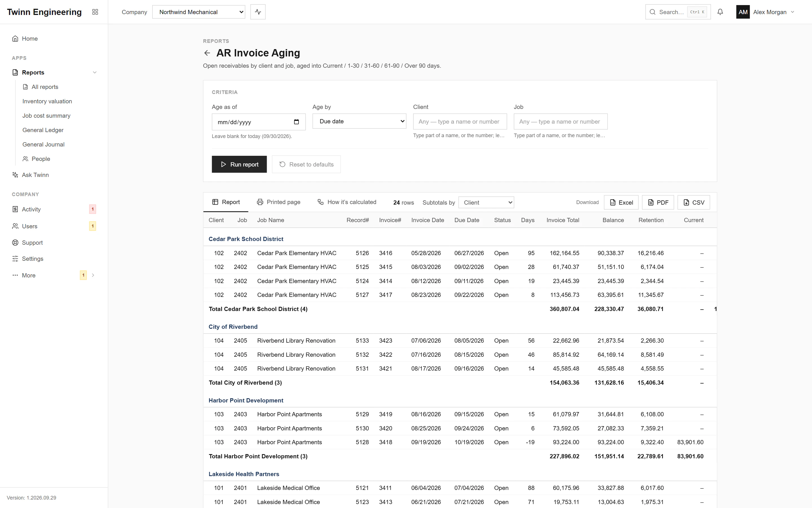The height and width of the screenshot is (508, 812).
Task: Switch to the Printed page tab
Action: click(x=278, y=202)
